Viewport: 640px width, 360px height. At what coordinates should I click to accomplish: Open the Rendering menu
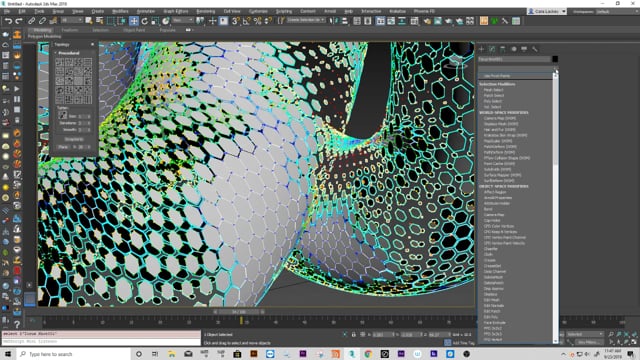click(206, 11)
